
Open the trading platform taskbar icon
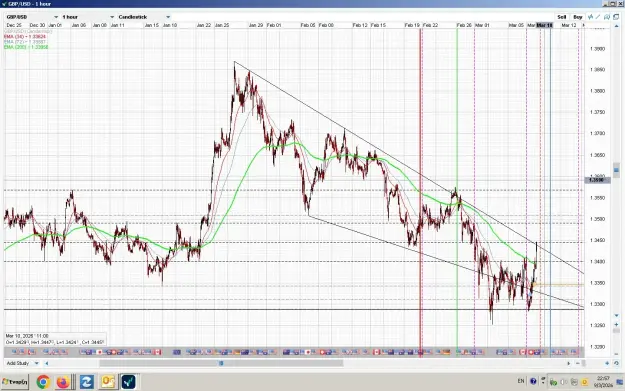pos(128,382)
